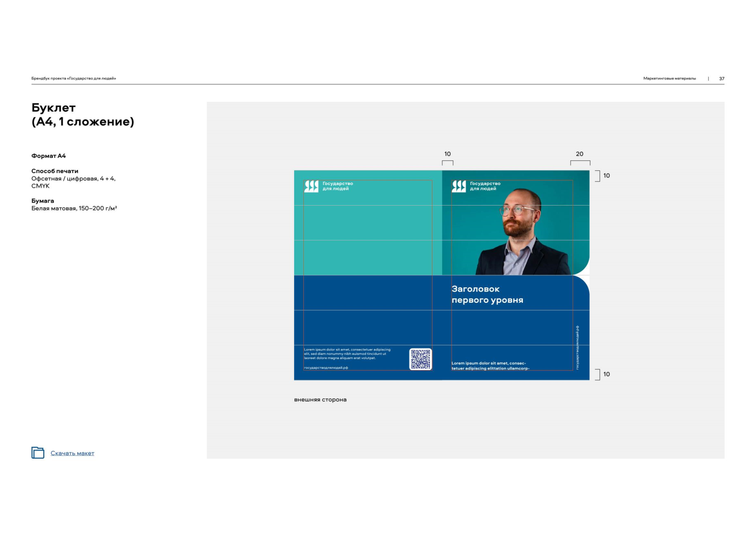756x535 pixels.
Task: Click the Маркетинговые материалы section label
Action: 669,78
